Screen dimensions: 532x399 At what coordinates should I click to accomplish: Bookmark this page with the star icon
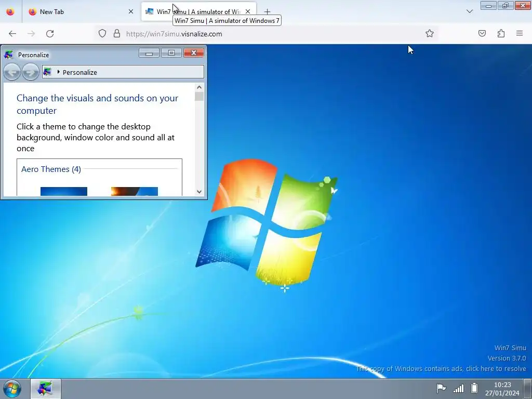pos(430,33)
